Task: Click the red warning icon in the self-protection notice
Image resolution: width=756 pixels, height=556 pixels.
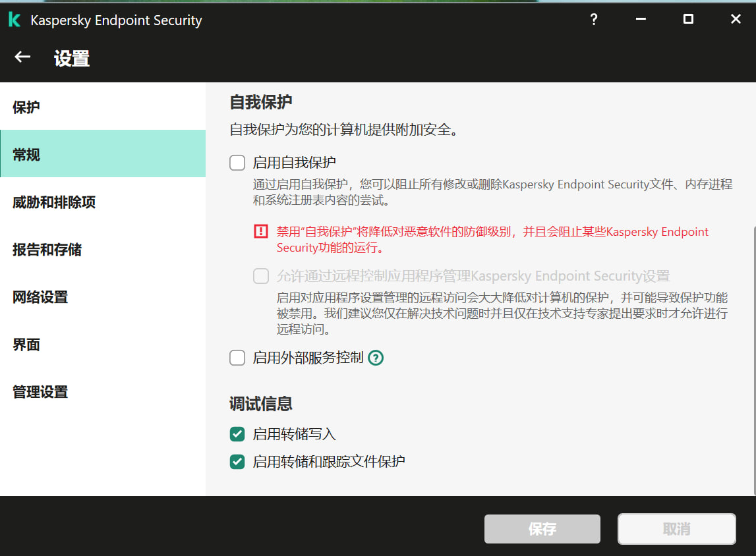Action: point(262,232)
